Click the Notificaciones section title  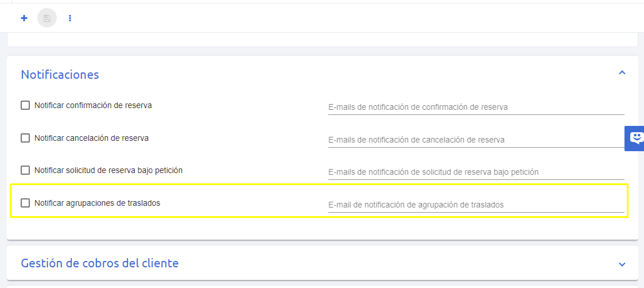tap(60, 75)
